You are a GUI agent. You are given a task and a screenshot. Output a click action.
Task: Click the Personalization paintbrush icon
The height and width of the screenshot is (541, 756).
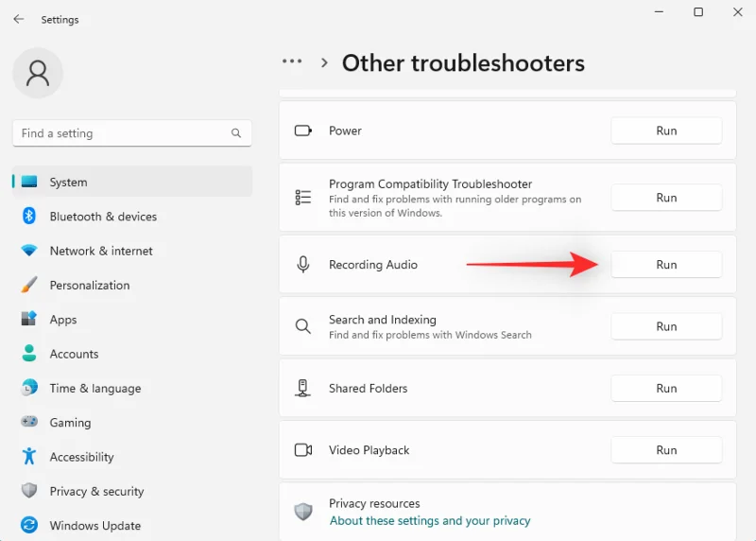click(29, 285)
